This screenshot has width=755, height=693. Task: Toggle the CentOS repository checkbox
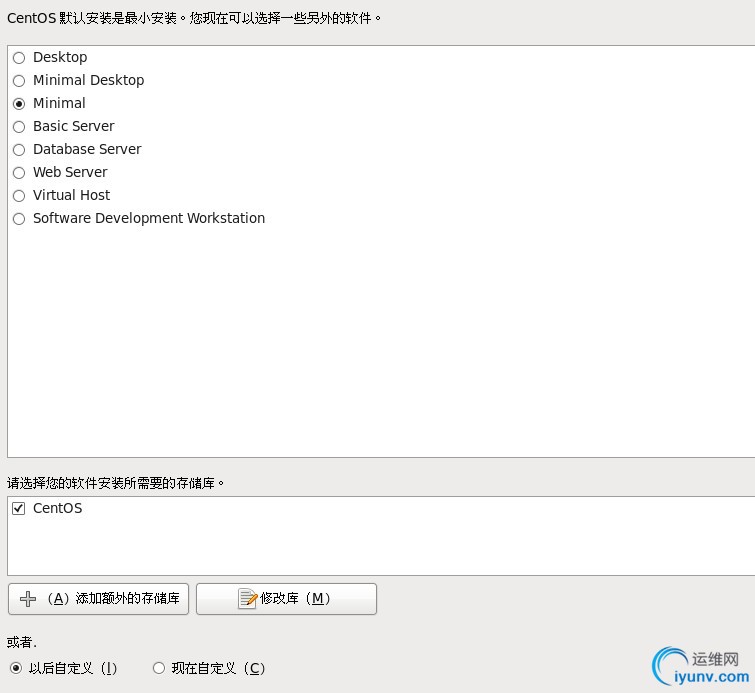tap(18, 508)
